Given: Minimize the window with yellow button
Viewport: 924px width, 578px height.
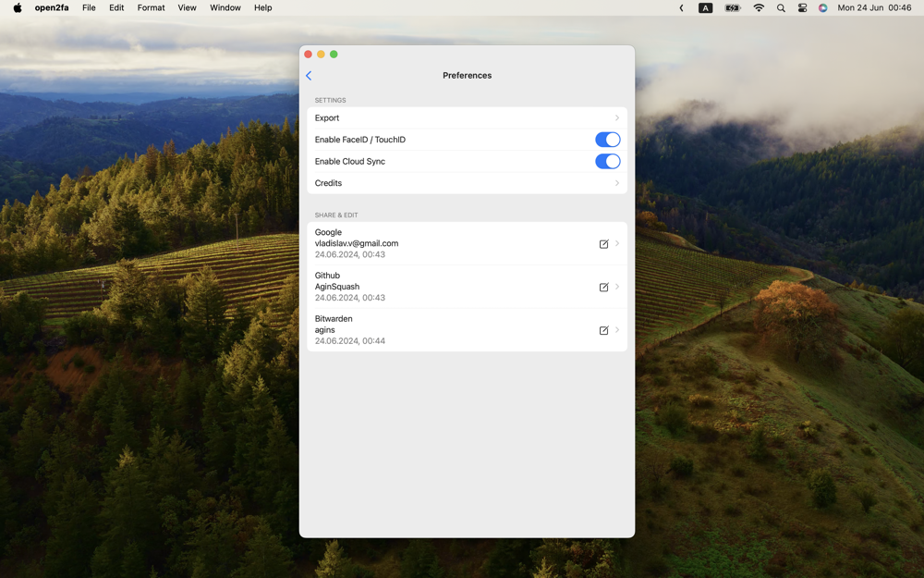Looking at the screenshot, I should tap(322, 55).
